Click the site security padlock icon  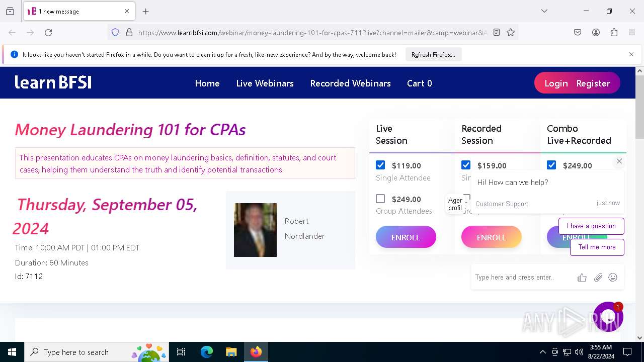[x=129, y=33]
